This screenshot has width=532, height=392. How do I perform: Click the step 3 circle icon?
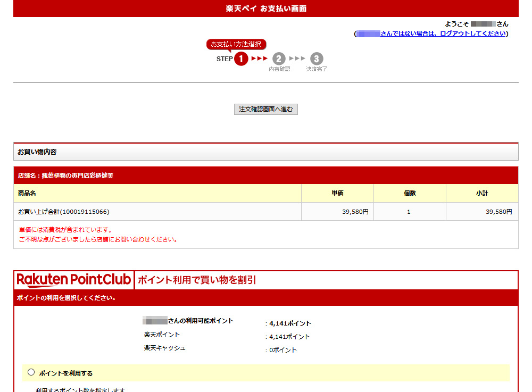point(317,59)
